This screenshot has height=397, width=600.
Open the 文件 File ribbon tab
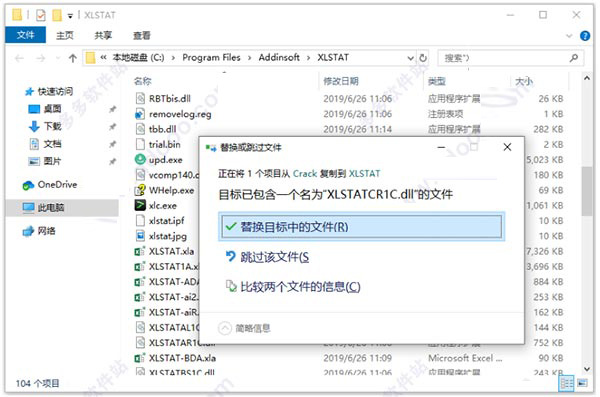[26, 35]
